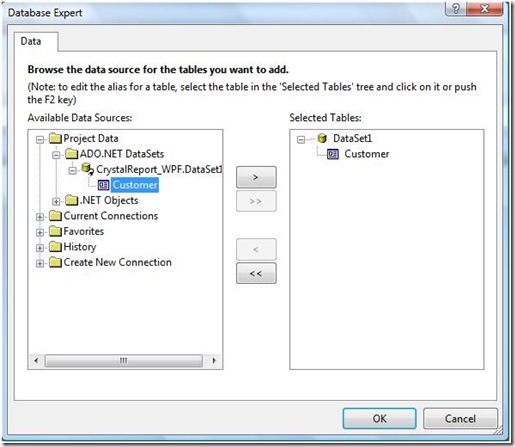This screenshot has height=447, width=515.
Task: Click the DataSet1 database icon in Selected Tables
Action: click(x=322, y=138)
